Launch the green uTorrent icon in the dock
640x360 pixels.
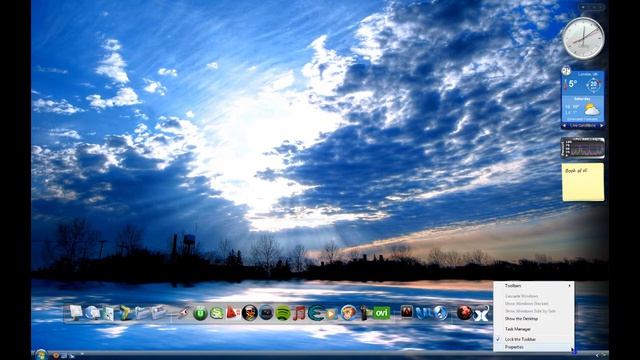click(200, 313)
